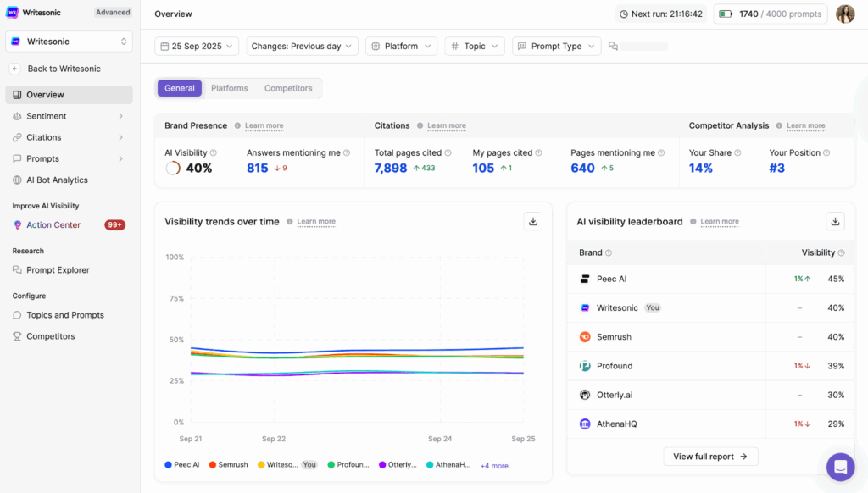Click the AI Visibility info icon

click(214, 153)
